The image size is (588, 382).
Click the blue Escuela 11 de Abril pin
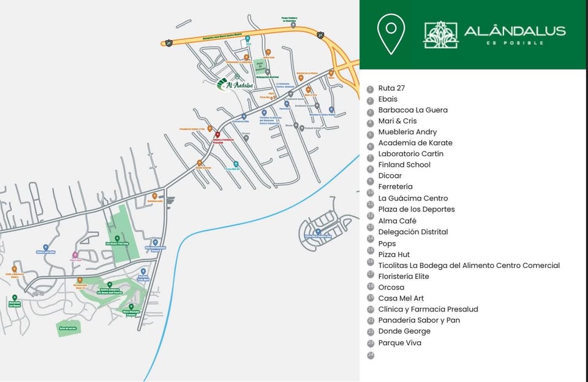coord(143,271)
